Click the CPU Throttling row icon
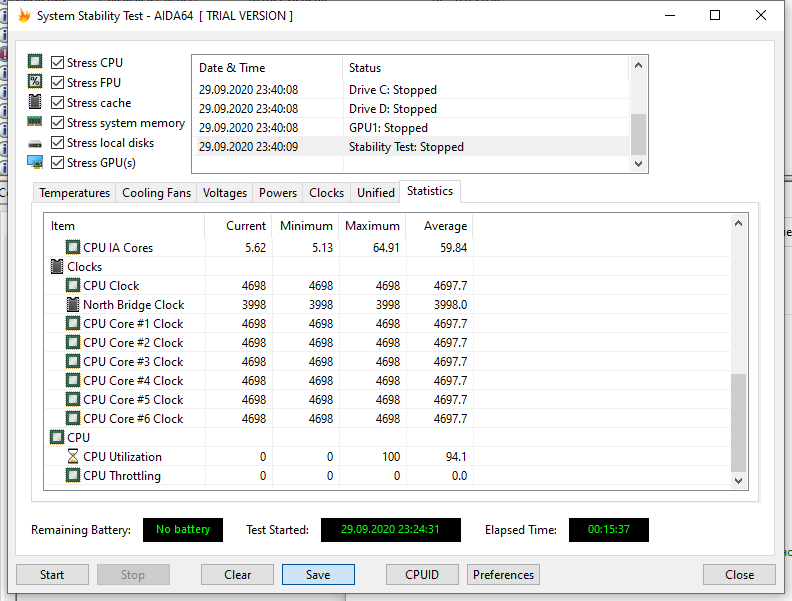The height and width of the screenshot is (601, 792). 73,475
